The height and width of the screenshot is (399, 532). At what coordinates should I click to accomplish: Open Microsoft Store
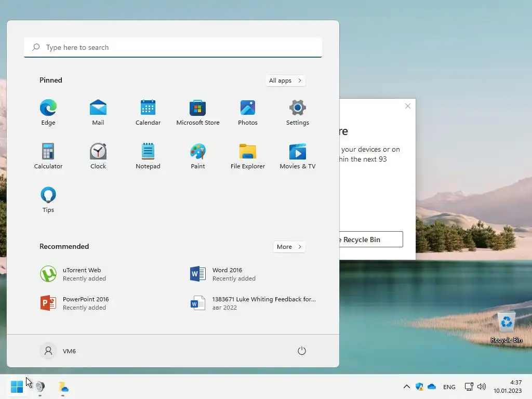198,112
